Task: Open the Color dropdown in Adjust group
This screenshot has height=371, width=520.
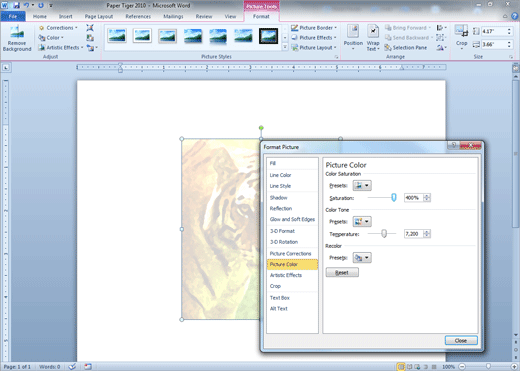Action: [51, 38]
